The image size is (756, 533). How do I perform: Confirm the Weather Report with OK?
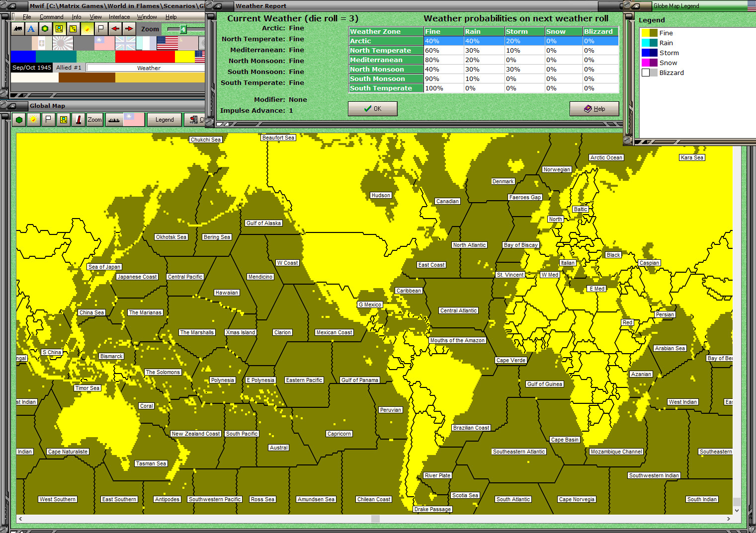(373, 109)
